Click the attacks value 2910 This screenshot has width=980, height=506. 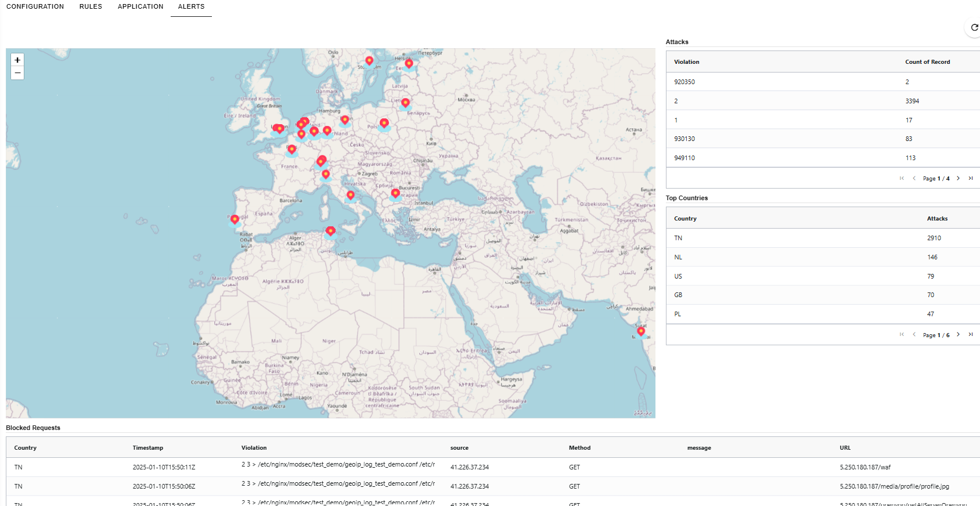pyautogui.click(x=934, y=238)
